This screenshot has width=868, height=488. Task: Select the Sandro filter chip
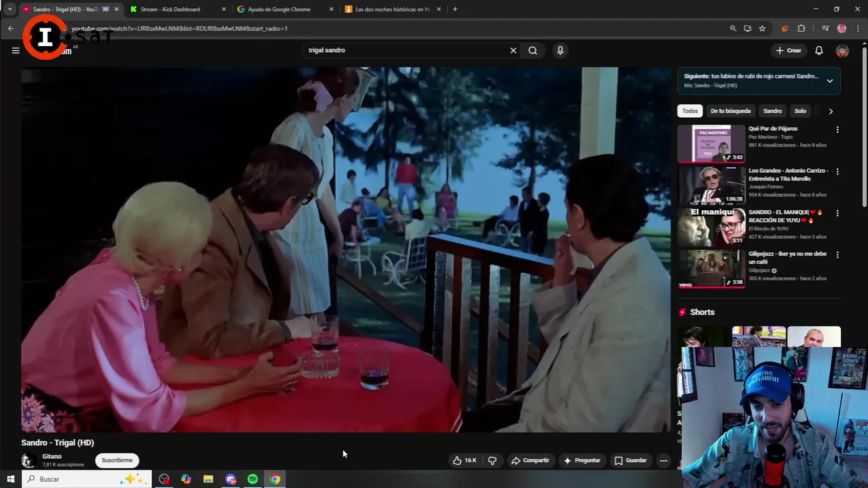click(772, 111)
